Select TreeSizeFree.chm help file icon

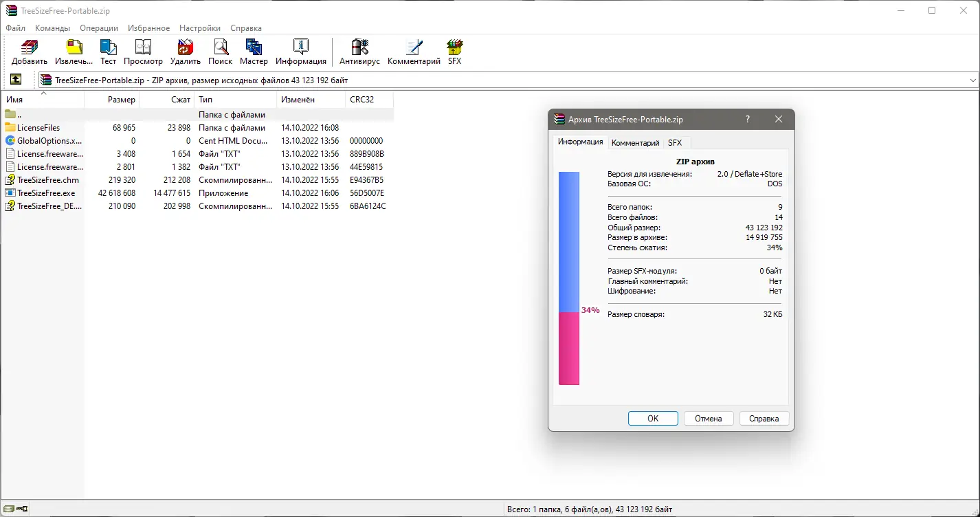click(x=10, y=180)
